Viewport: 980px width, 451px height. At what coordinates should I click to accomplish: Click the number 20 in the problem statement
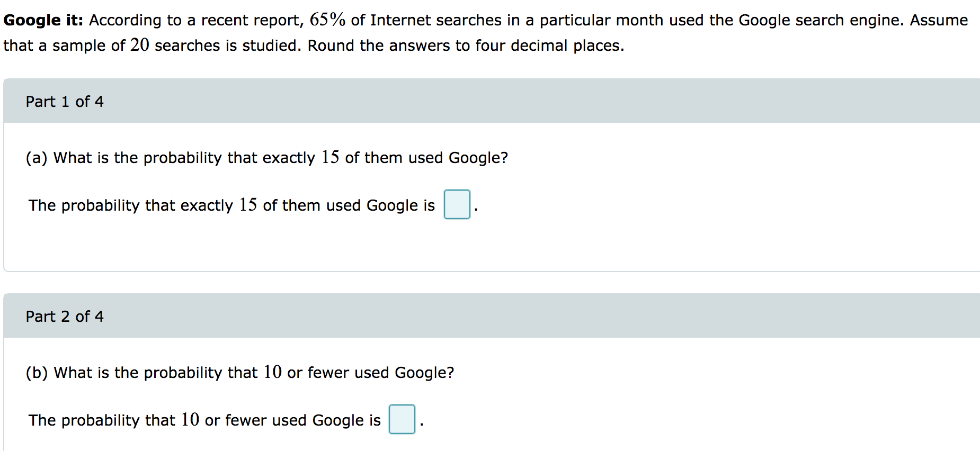point(140,45)
